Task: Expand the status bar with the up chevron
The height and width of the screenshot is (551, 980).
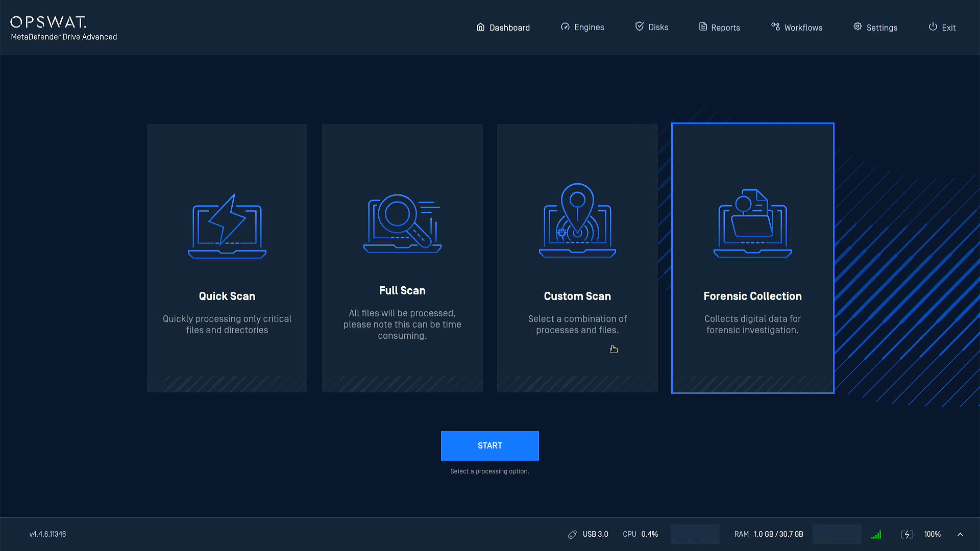Action: (960, 534)
